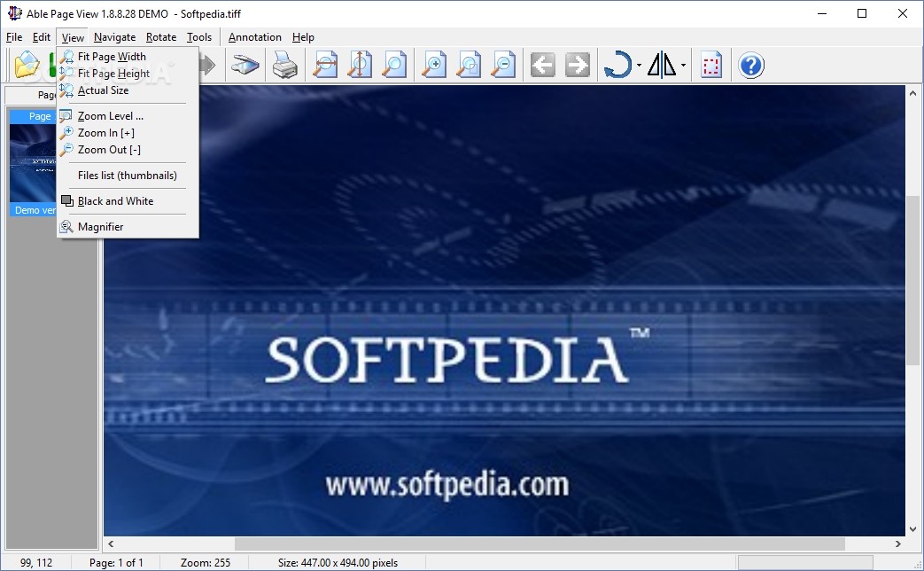Open the Rotate menu
924x571 pixels.
coord(161,37)
